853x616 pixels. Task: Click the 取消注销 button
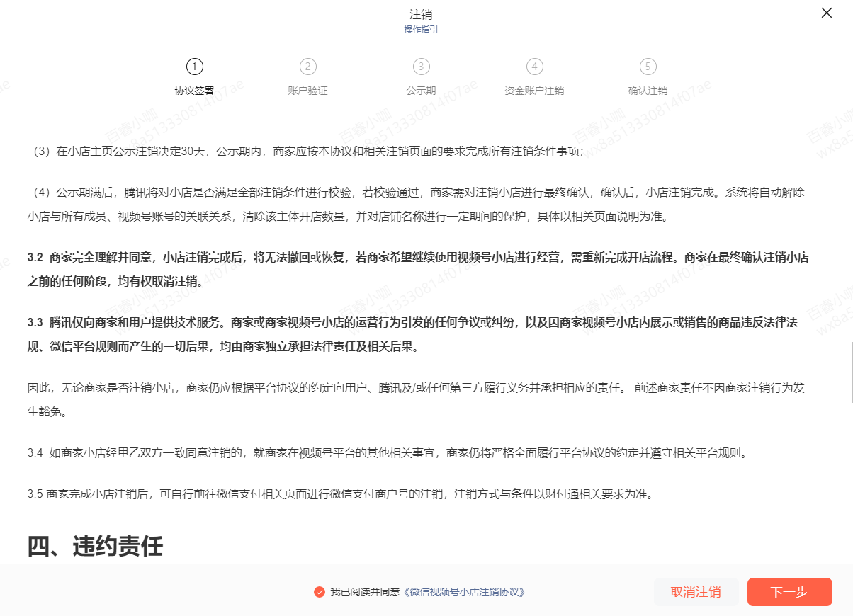696,592
